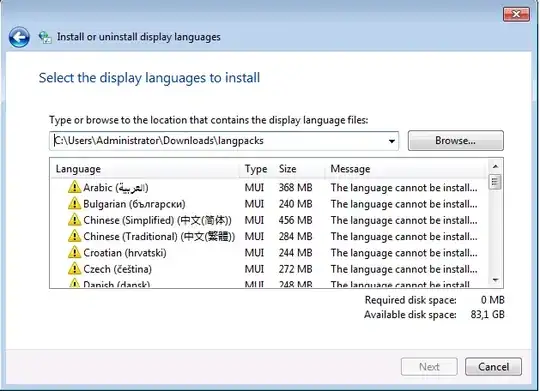
Task: Click the 284 MB size value
Action: click(295, 236)
